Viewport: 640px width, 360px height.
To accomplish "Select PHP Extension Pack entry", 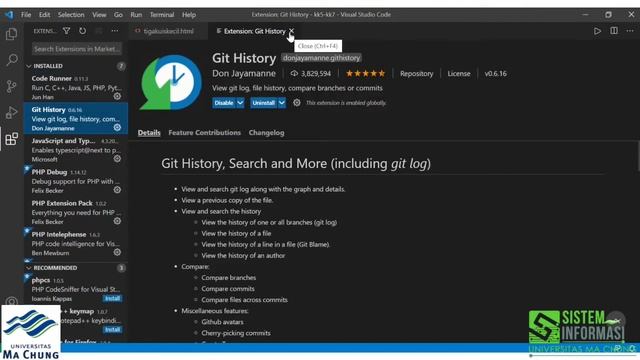I will point(76,212).
